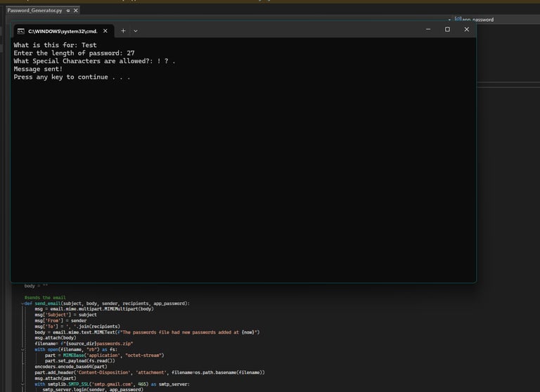Pin the Password_Generator.py editor tab

coord(67,11)
